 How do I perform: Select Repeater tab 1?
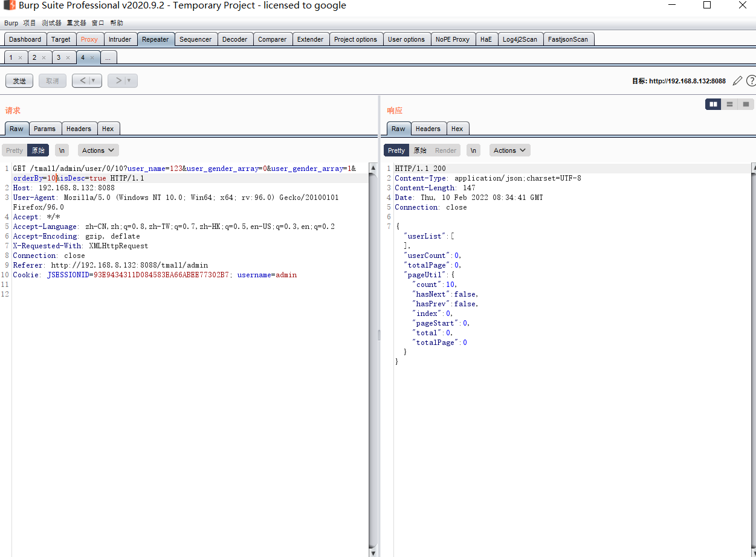10,57
